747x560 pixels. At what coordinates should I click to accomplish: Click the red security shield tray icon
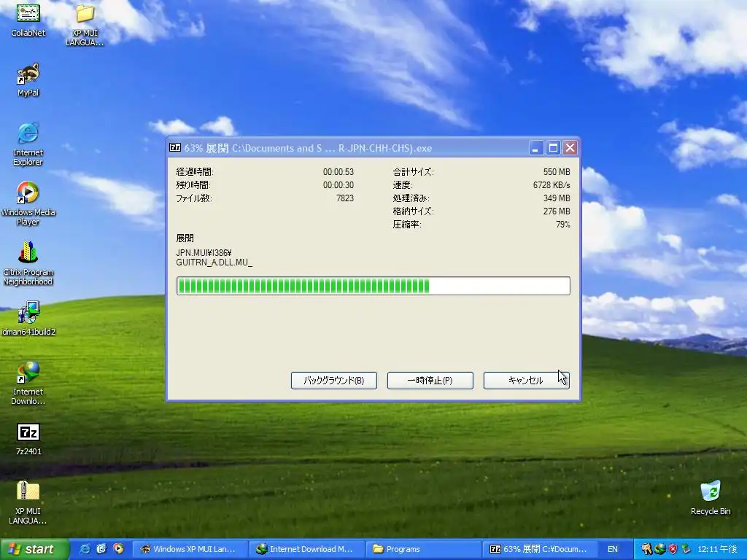pos(673,549)
